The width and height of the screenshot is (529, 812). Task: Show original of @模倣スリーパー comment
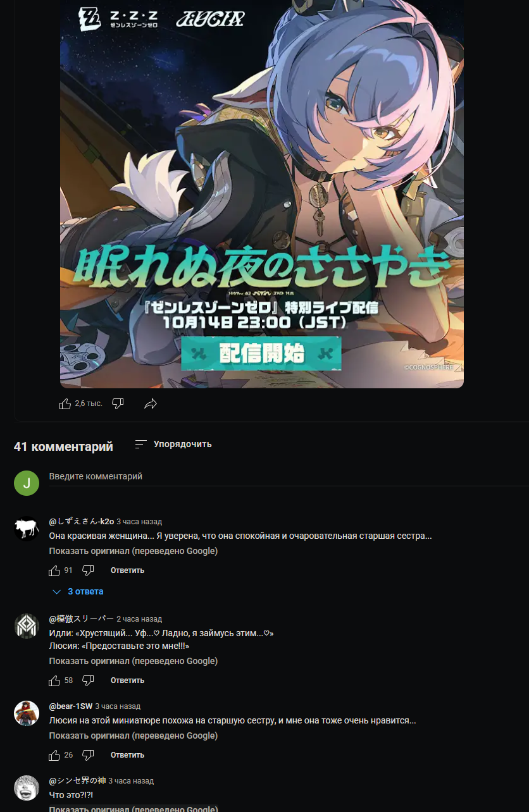click(134, 661)
